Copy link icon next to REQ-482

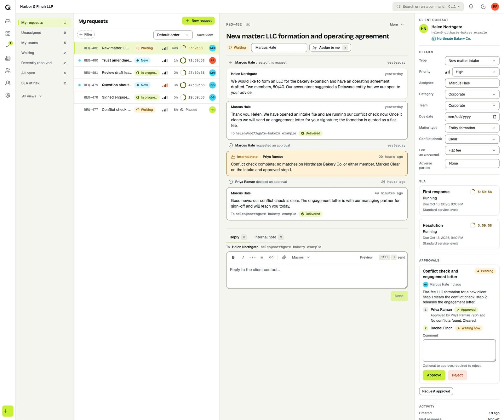(x=248, y=25)
